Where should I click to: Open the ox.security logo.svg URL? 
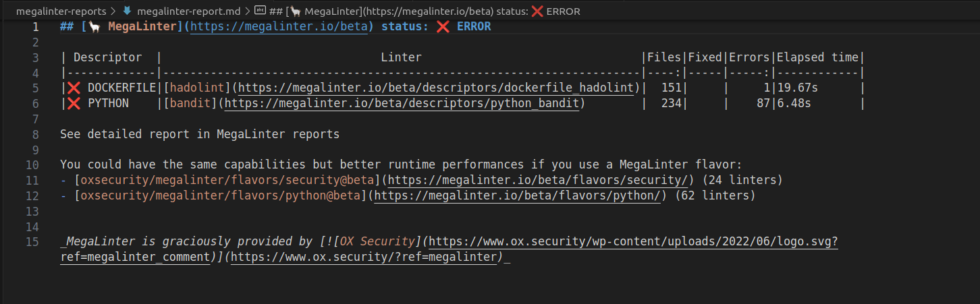[x=633, y=241]
